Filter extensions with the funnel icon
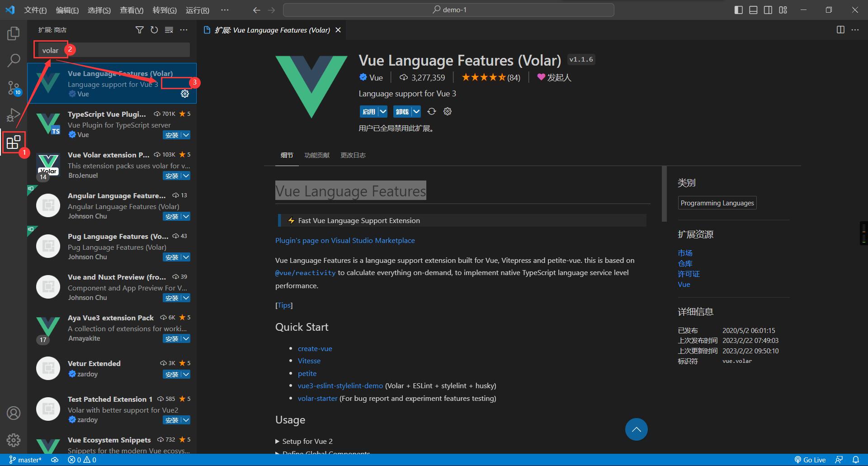 pyautogui.click(x=140, y=30)
